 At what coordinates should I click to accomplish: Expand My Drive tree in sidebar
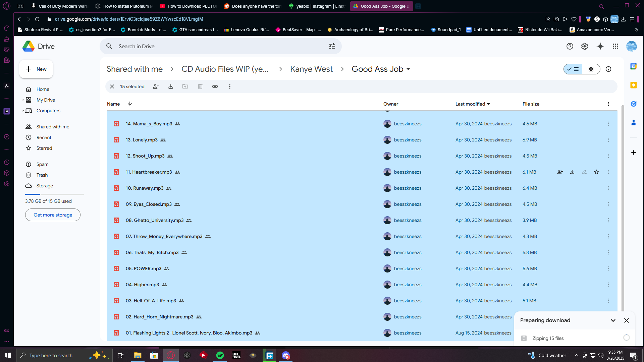click(23, 100)
